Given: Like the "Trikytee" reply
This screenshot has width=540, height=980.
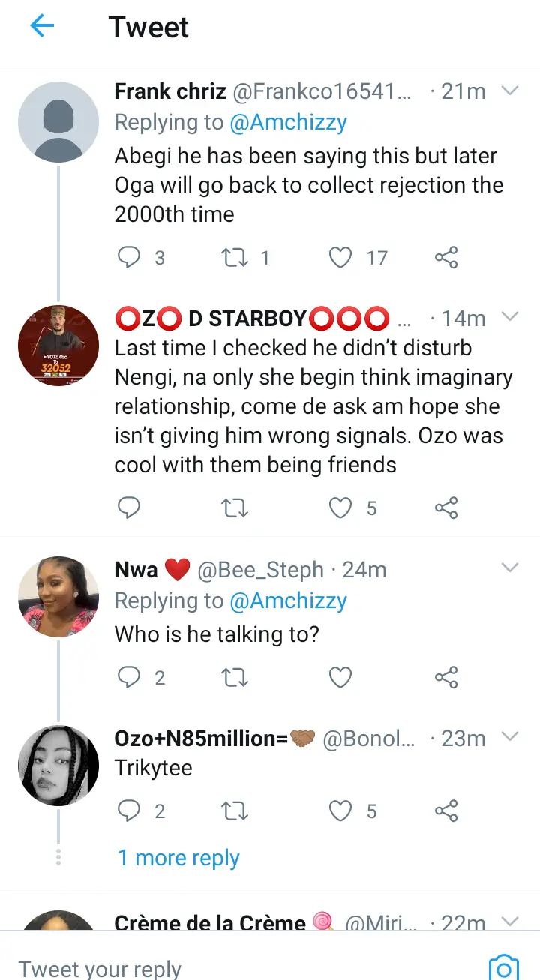Looking at the screenshot, I should tap(341, 811).
